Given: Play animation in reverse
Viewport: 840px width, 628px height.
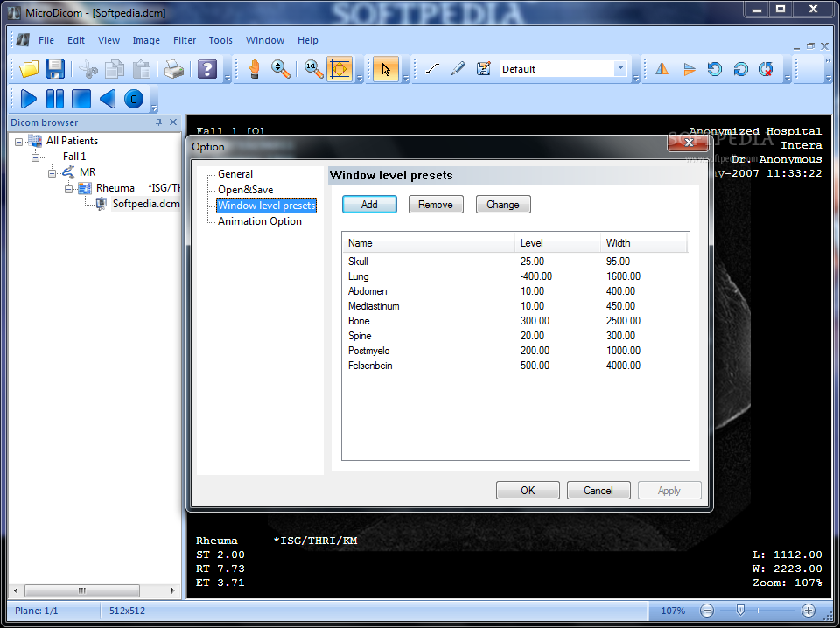Looking at the screenshot, I should click(x=108, y=99).
